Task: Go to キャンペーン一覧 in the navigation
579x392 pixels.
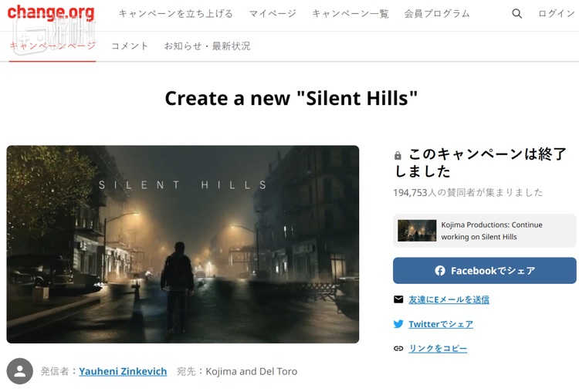Action: pos(350,14)
